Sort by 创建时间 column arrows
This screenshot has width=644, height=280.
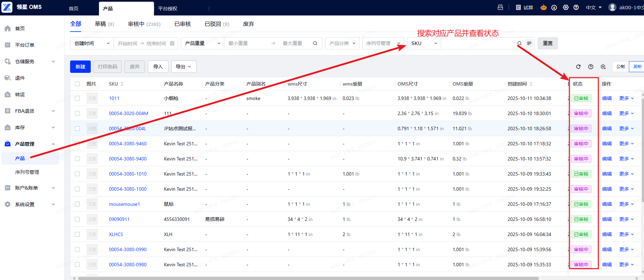click(531, 84)
